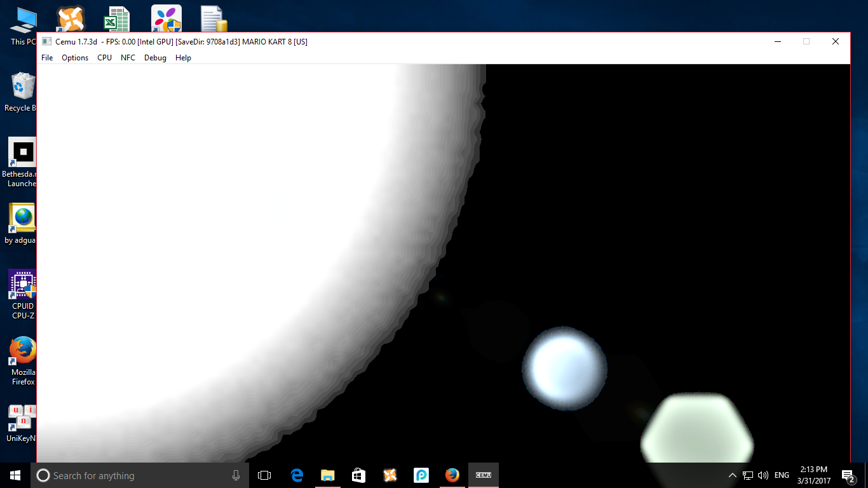Open the Action Center notifications
The image size is (868, 488).
click(x=848, y=475)
